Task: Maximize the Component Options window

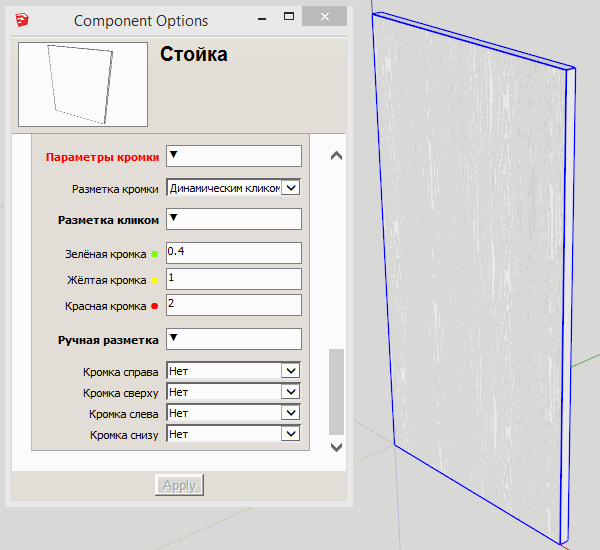Action: pos(288,17)
